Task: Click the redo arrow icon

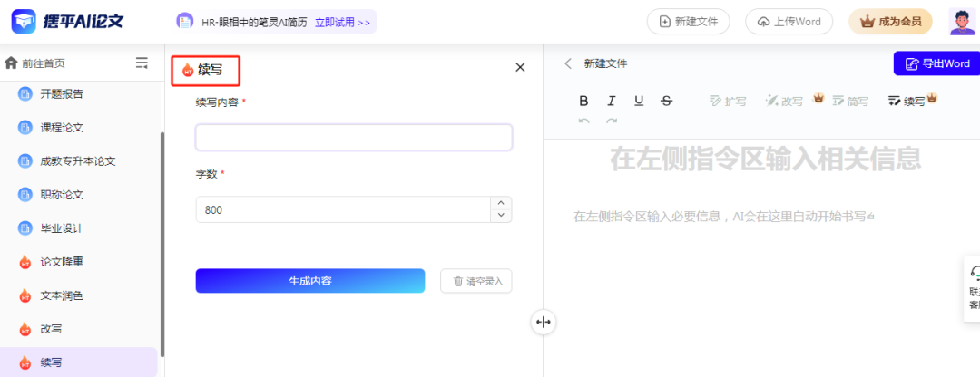Action: pyautogui.click(x=612, y=121)
